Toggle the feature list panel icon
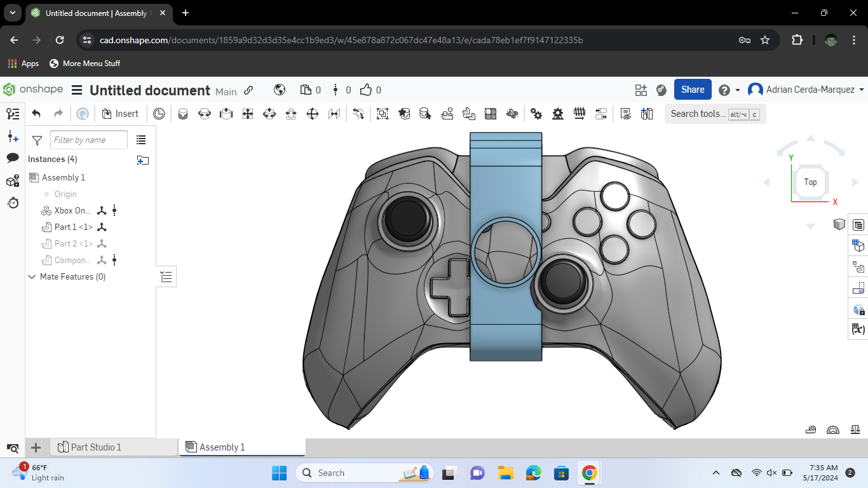Image resolution: width=868 pixels, height=488 pixels. (x=13, y=114)
